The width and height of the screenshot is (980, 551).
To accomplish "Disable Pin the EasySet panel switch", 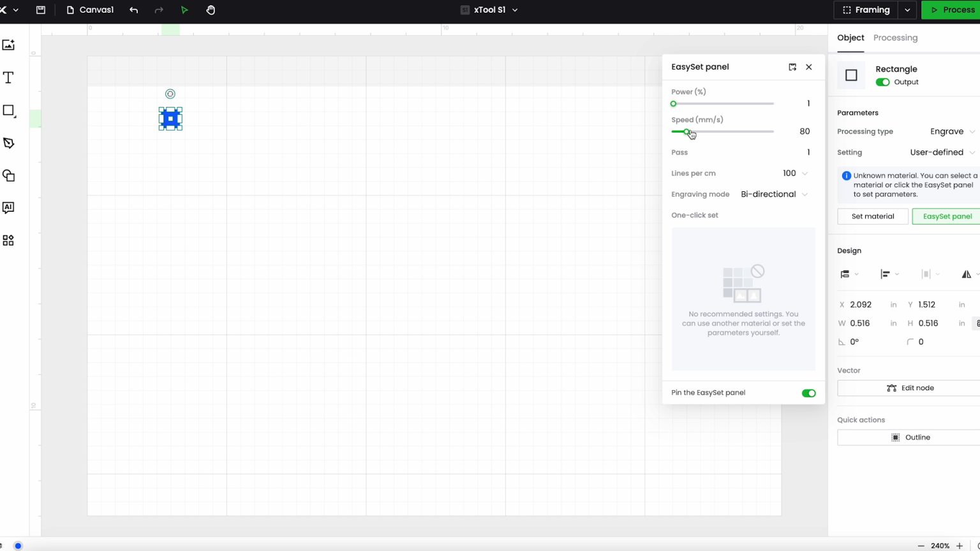I will (808, 393).
